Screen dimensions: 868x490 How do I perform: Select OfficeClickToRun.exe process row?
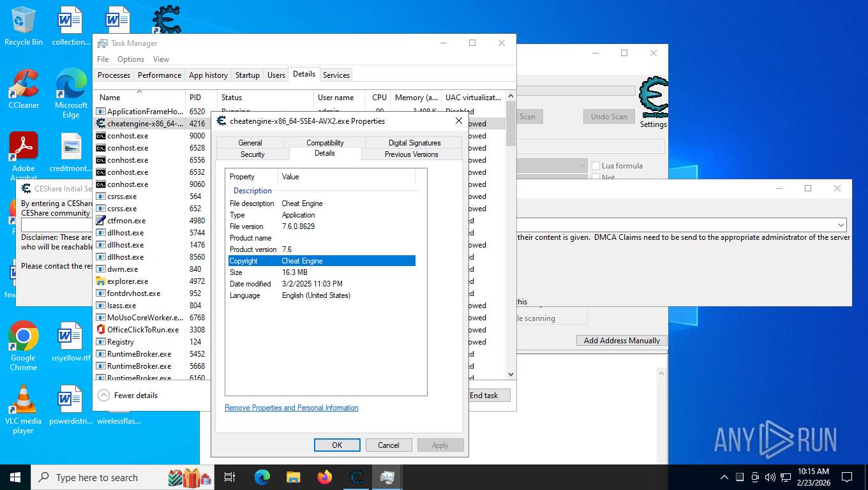click(153, 330)
